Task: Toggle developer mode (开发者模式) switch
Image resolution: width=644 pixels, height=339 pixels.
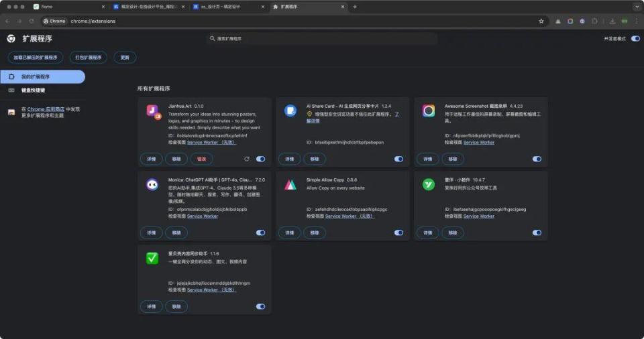Action: (635, 39)
